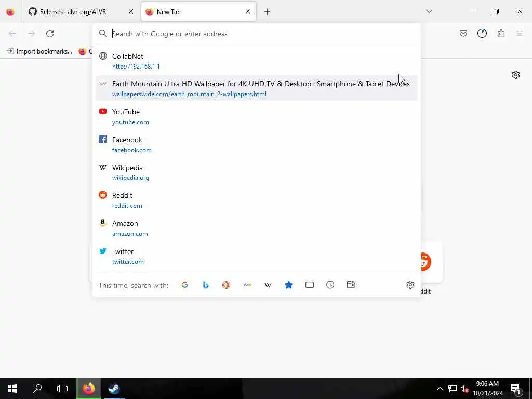Open the Extensions puzzle icon
Image resolution: width=532 pixels, height=399 pixels.
click(501, 33)
